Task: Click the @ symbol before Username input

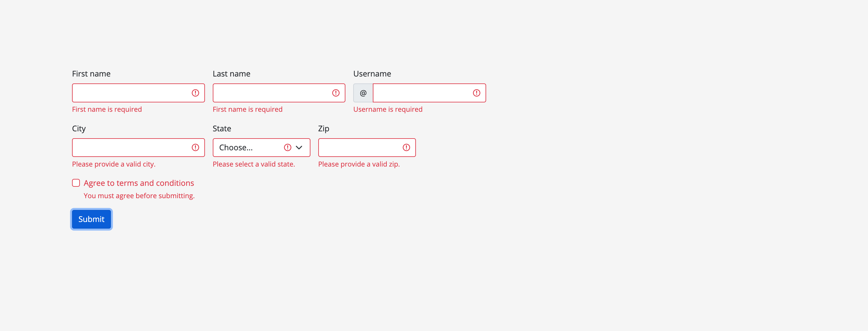Action: click(363, 93)
